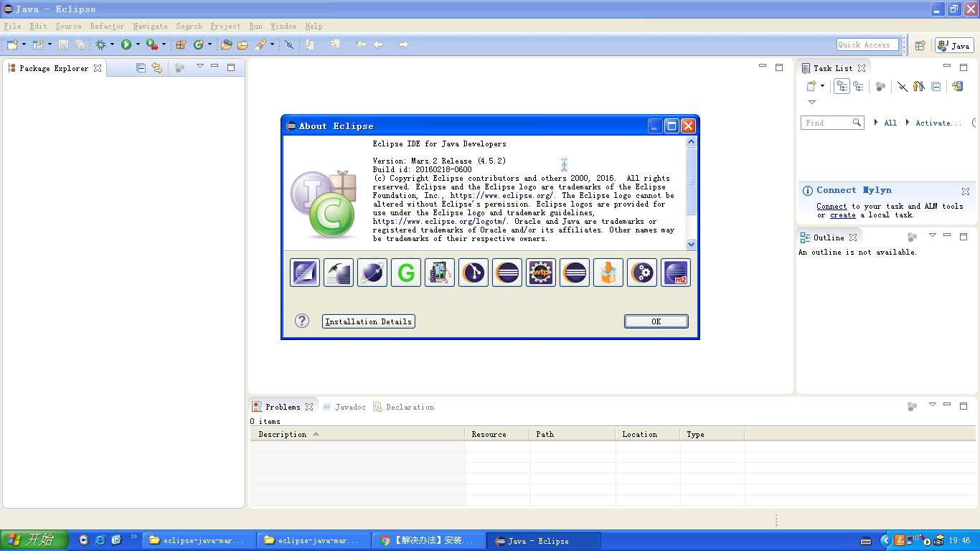Open the About dialog help icon
This screenshot has height=551, width=980.
pos(302,321)
